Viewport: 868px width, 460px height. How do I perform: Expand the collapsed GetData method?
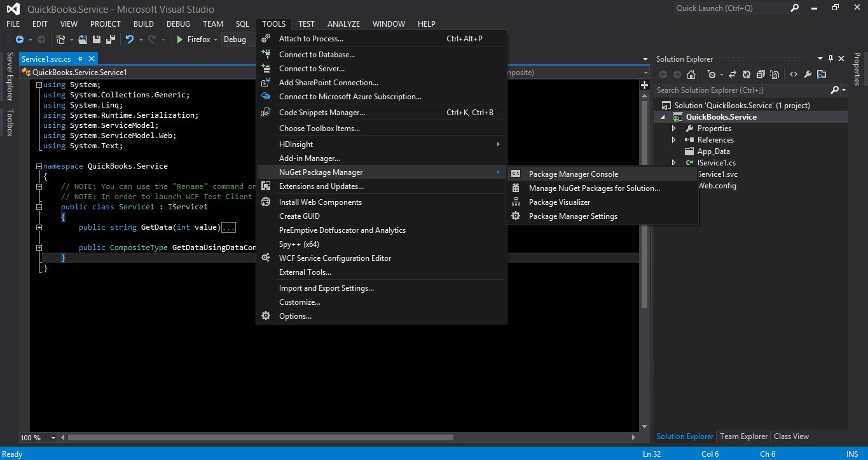39,227
